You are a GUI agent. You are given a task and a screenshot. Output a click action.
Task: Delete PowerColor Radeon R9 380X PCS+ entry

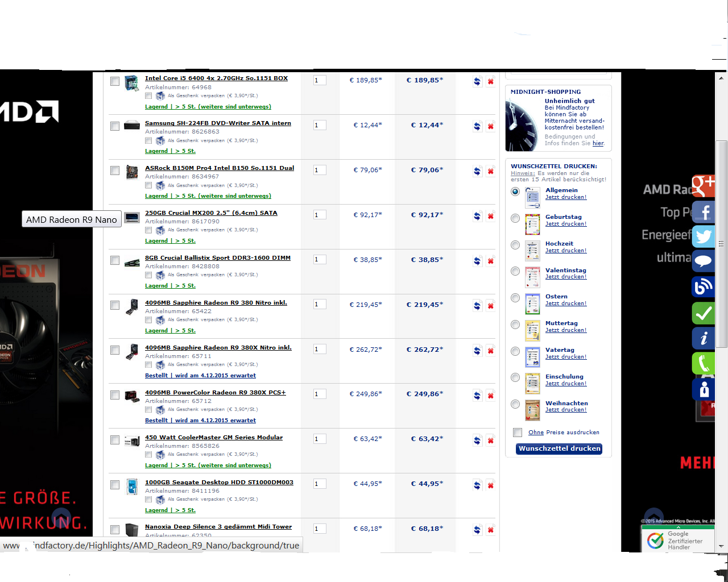pos(490,396)
